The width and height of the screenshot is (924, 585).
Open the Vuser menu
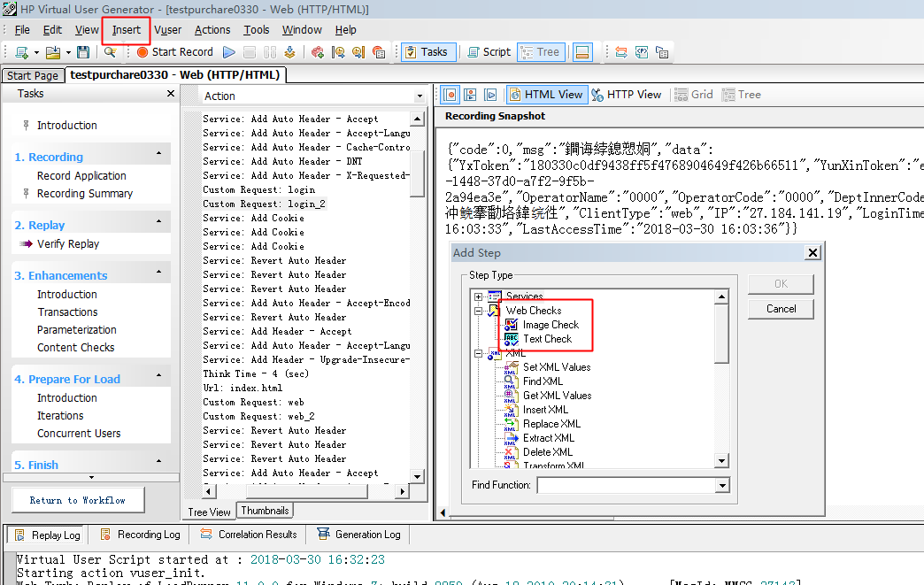point(168,29)
